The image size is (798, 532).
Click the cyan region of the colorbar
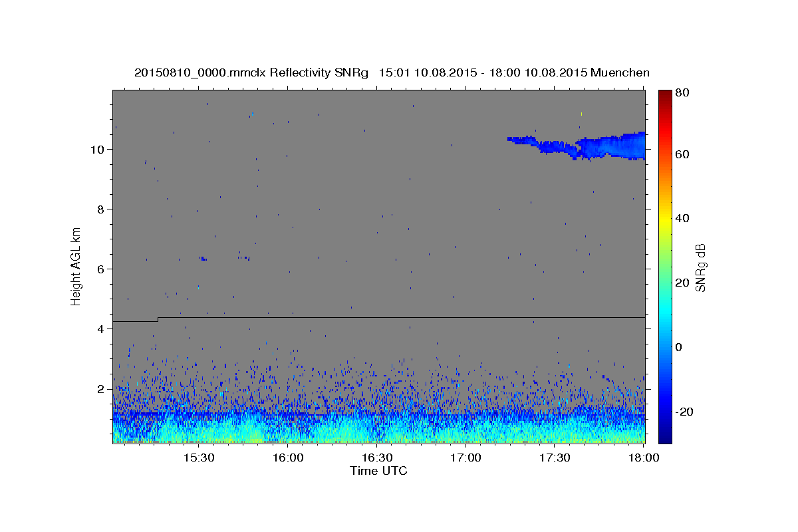pos(665,309)
